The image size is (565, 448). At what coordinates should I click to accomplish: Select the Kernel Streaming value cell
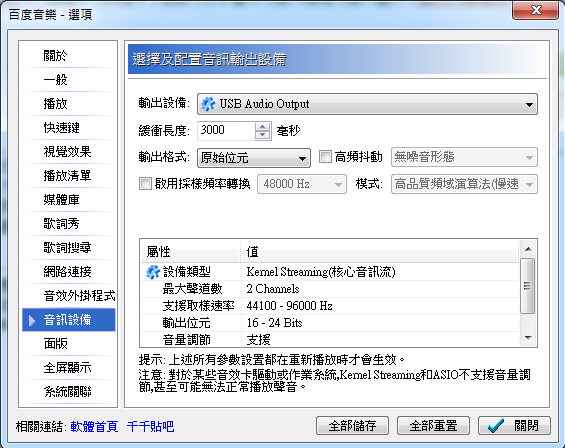coord(321,272)
